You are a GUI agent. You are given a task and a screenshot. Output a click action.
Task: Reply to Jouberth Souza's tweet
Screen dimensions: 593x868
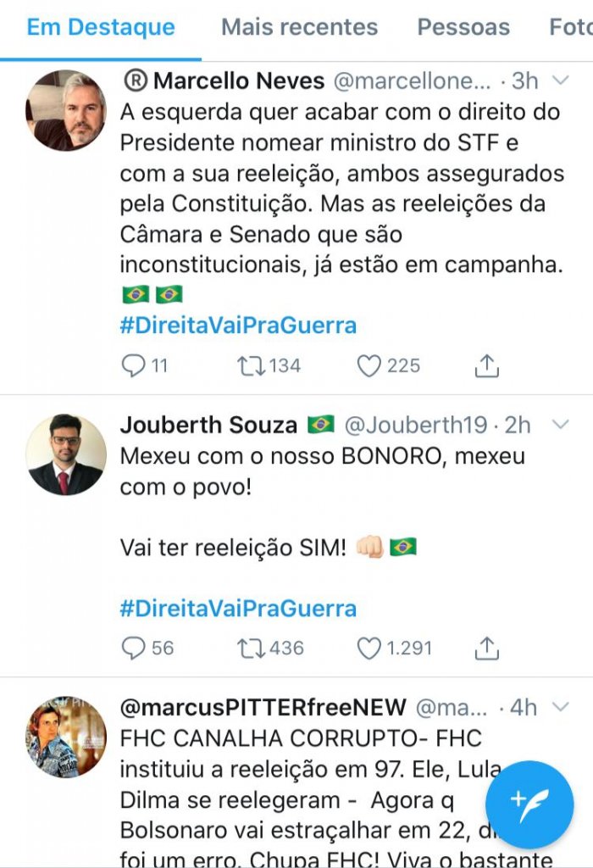(134, 648)
